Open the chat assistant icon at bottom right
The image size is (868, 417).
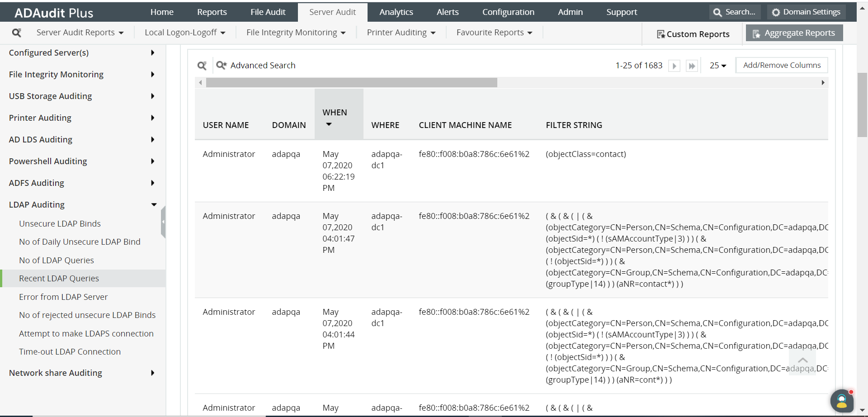tap(841, 400)
